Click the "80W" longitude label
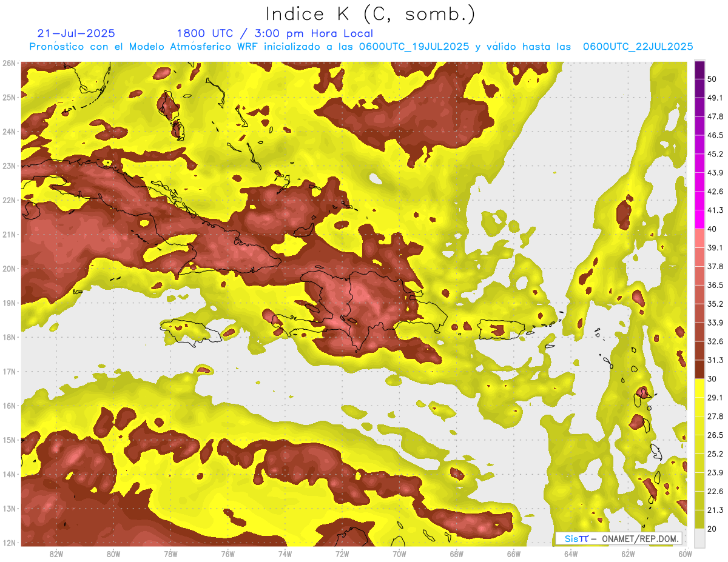Viewport: 728px width, 562px height. [113, 554]
